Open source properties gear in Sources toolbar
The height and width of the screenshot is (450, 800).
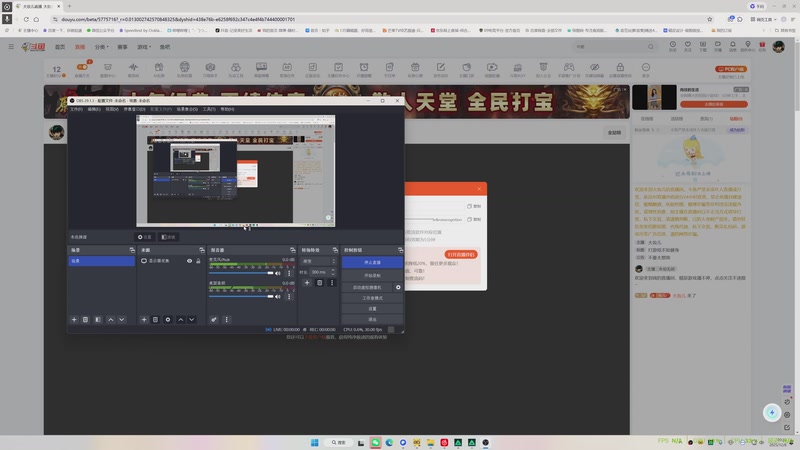tap(168, 319)
